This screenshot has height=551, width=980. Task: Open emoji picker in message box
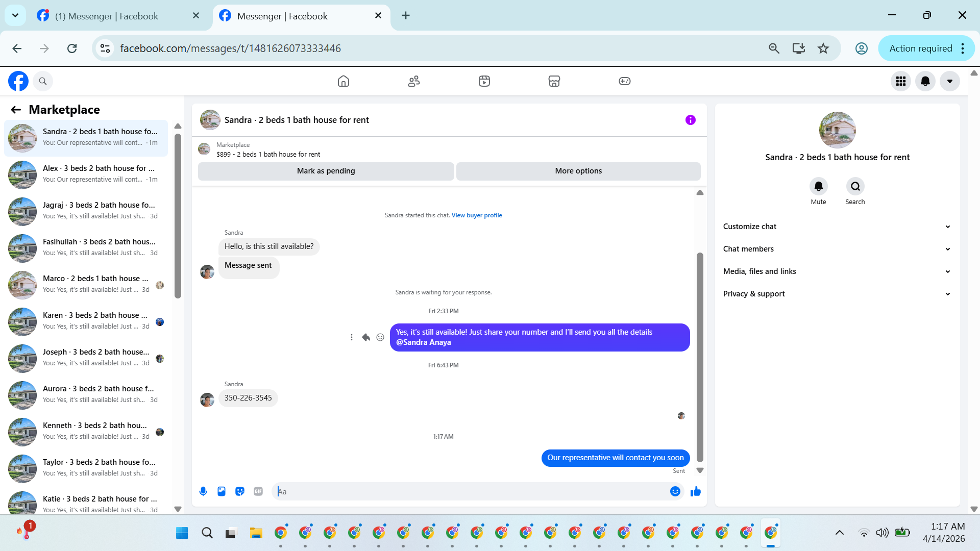click(675, 491)
